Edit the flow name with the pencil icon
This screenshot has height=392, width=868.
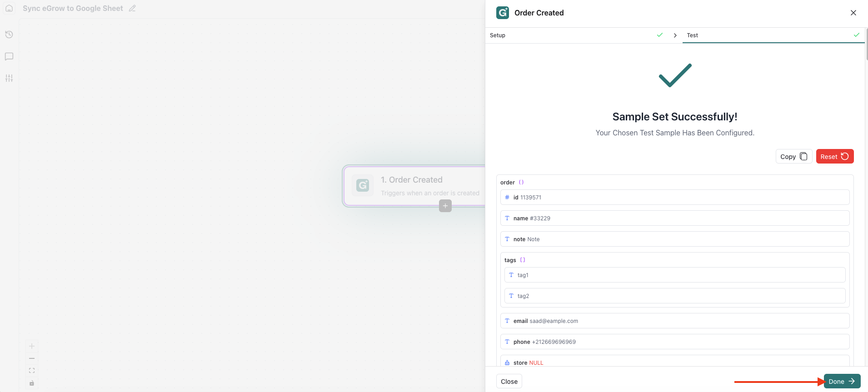coord(132,9)
